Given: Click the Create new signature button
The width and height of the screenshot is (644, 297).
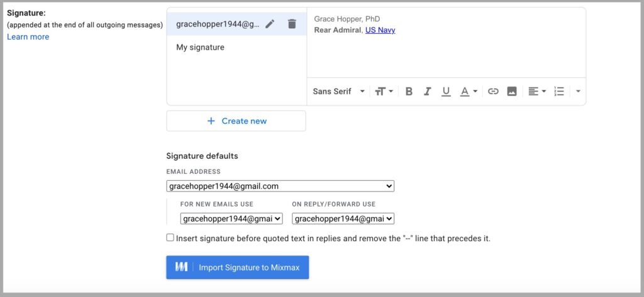Looking at the screenshot, I should 236,121.
